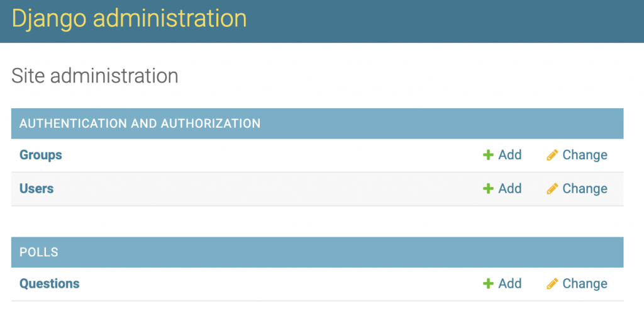Click the pencil icon in Questions row

(x=552, y=284)
